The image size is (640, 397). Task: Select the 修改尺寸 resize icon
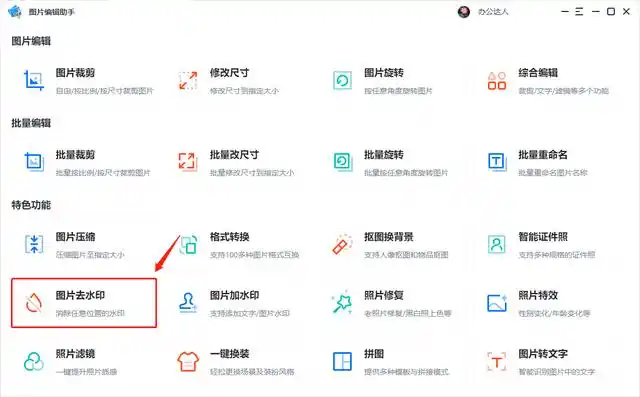click(188, 80)
